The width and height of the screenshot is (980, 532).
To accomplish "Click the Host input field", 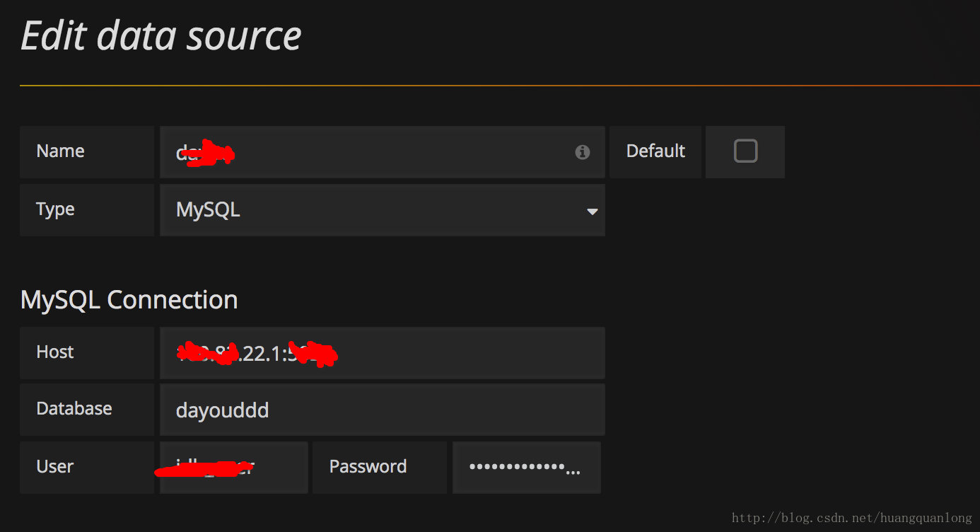I will 383,353.
